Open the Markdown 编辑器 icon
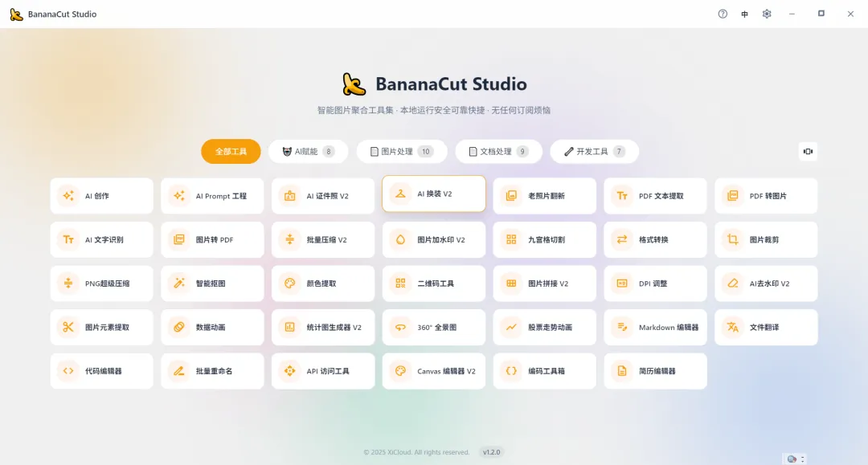This screenshot has width=868, height=465. click(x=621, y=328)
